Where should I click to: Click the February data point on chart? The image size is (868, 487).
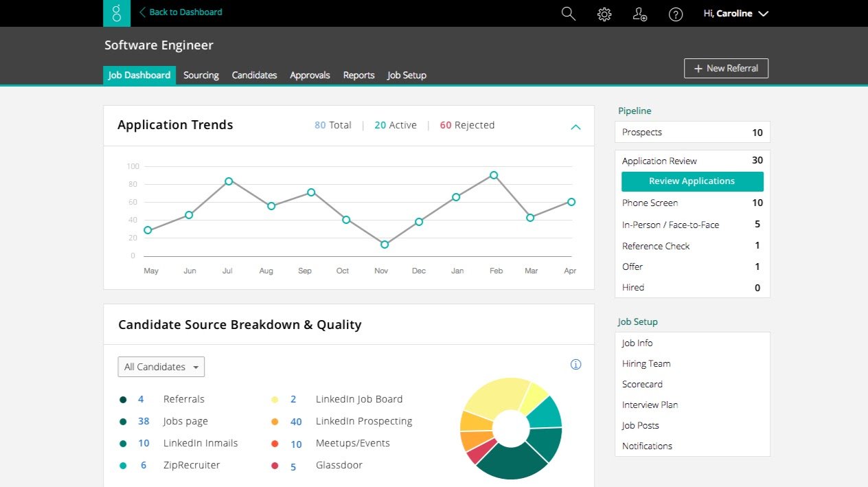494,175
